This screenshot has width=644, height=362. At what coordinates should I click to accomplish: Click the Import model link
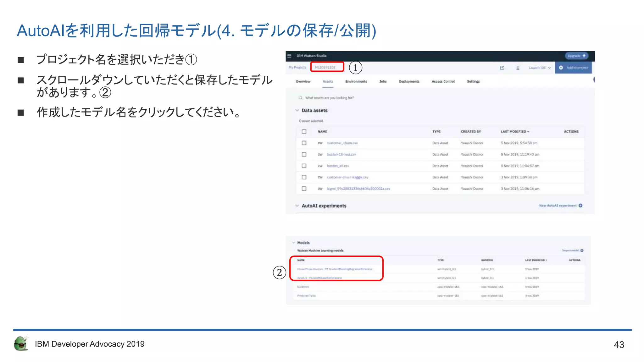click(x=570, y=250)
